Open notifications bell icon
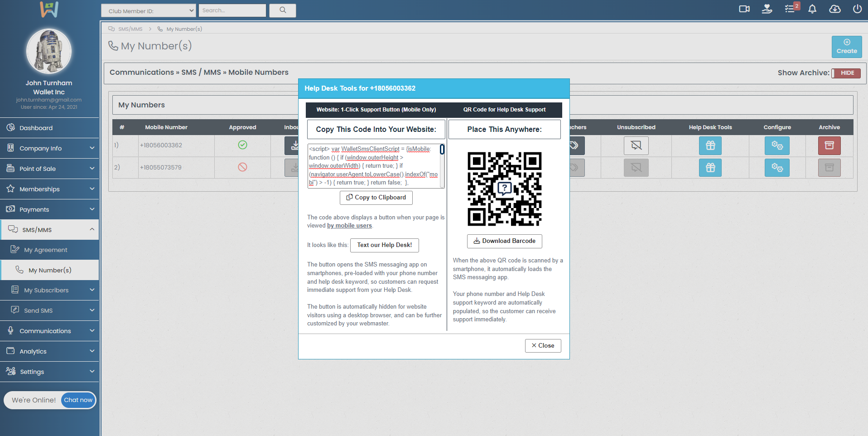 click(812, 9)
